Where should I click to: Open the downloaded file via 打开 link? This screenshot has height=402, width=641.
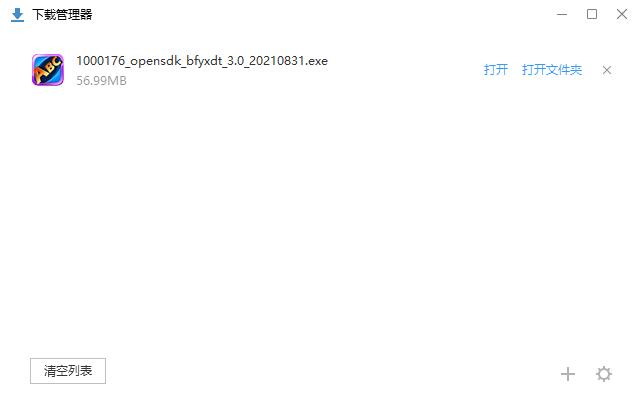(x=495, y=70)
